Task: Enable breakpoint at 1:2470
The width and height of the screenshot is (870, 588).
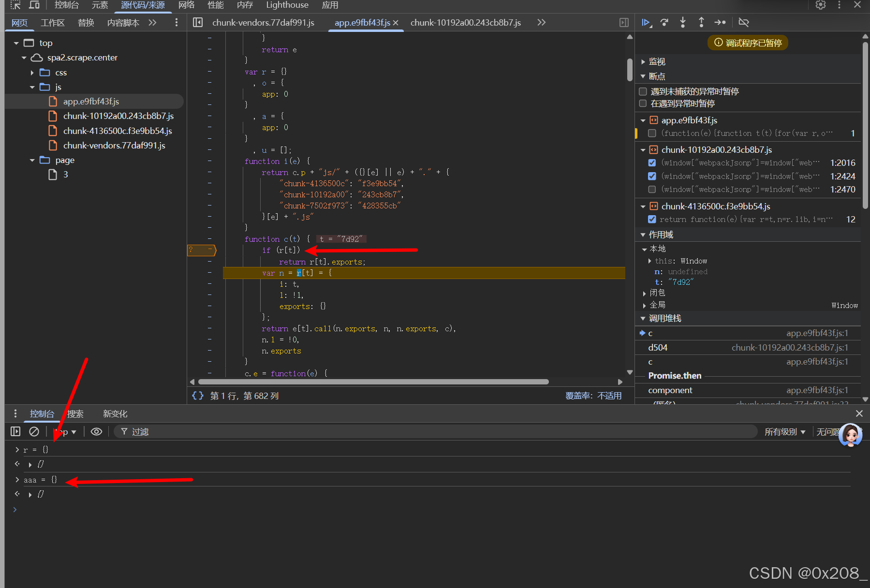Action: 652,190
